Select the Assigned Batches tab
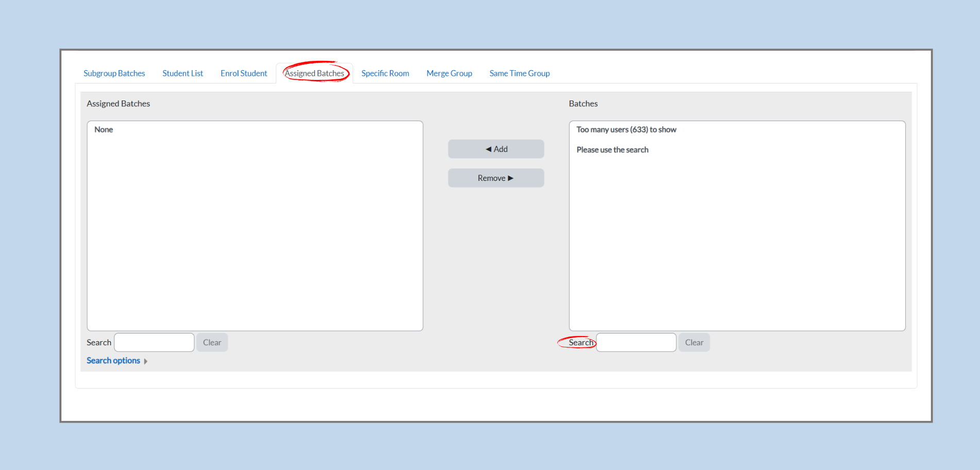 (x=314, y=73)
